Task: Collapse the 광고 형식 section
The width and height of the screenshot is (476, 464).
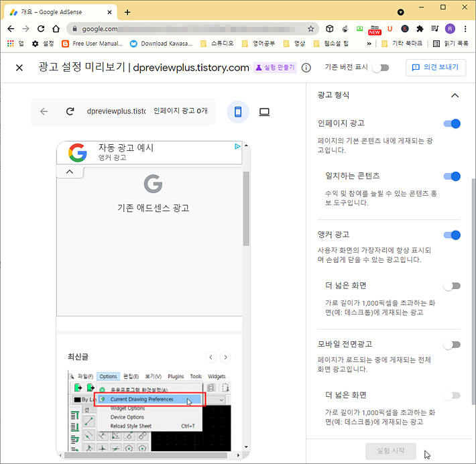Action: point(455,95)
